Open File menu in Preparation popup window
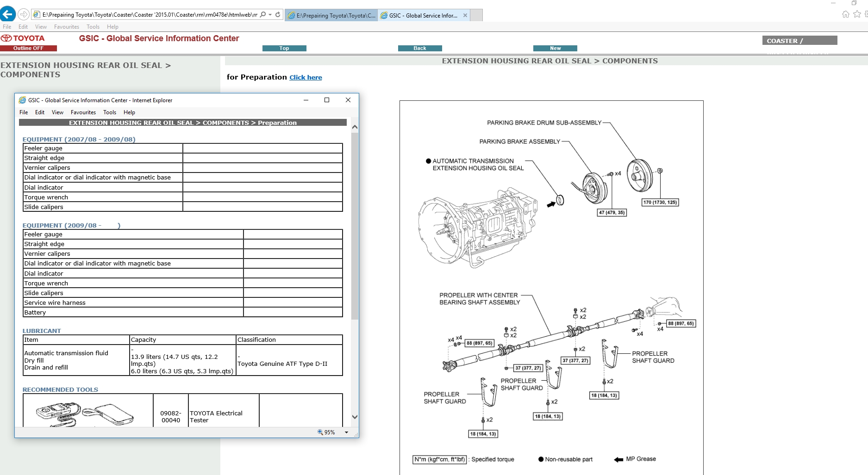This screenshot has width=868, height=475. tap(24, 112)
